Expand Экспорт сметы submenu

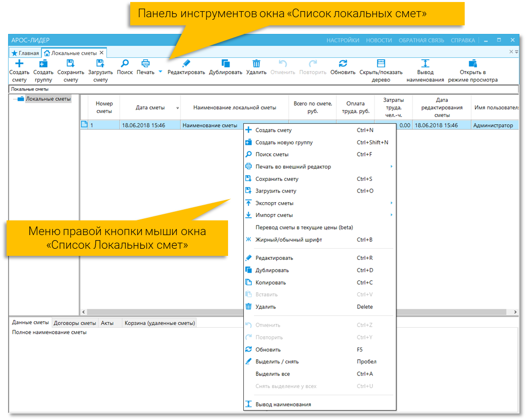320,203
